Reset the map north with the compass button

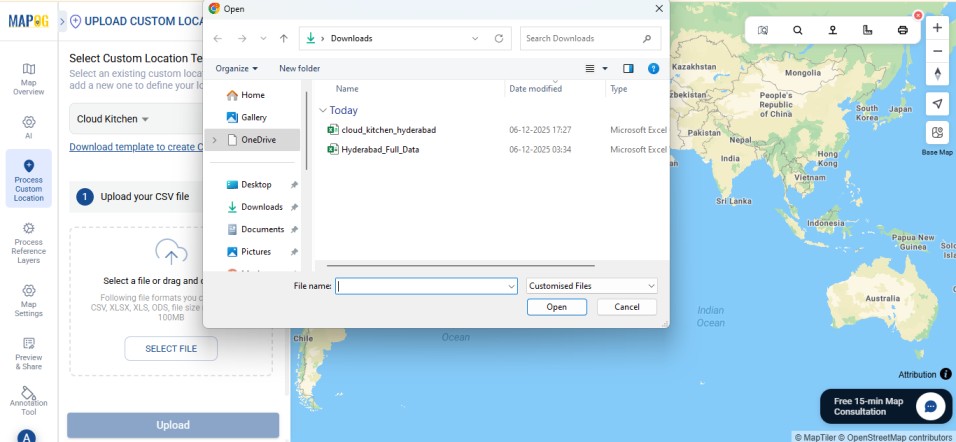click(938, 74)
